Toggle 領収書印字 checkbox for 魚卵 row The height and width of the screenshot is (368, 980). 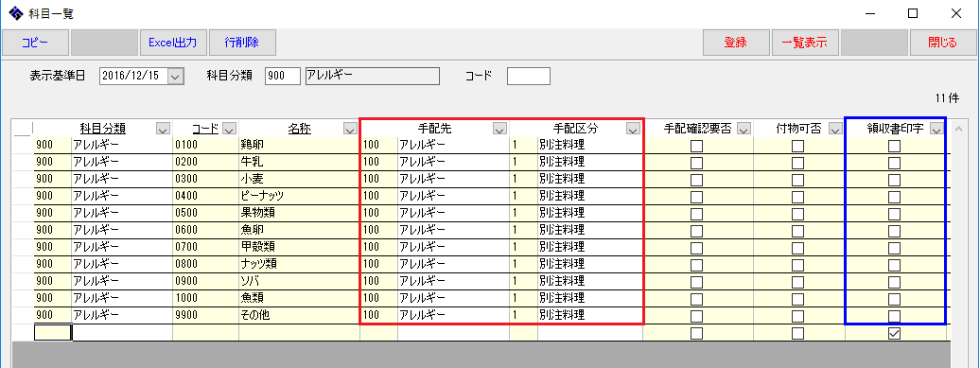pos(894,231)
